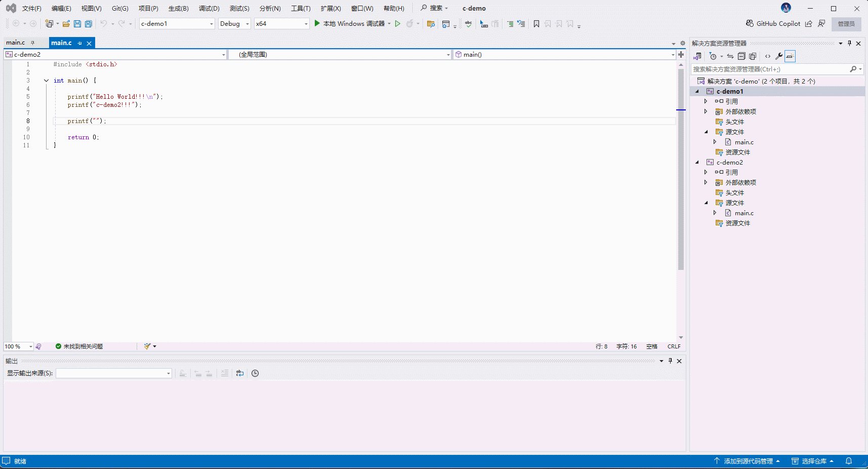Click 添加到源代码管理 in status bar
868x469 pixels.
coord(748,461)
